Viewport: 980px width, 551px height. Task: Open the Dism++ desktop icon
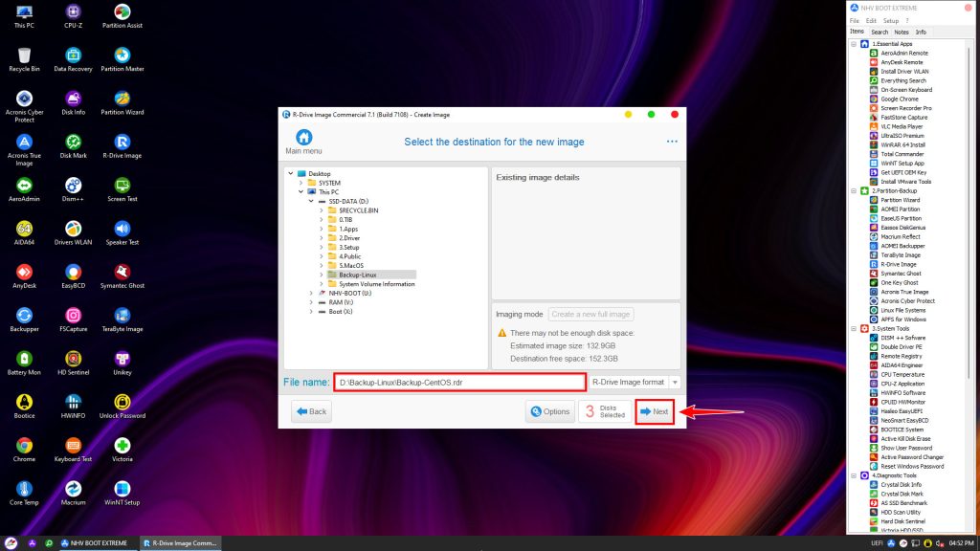click(73, 190)
